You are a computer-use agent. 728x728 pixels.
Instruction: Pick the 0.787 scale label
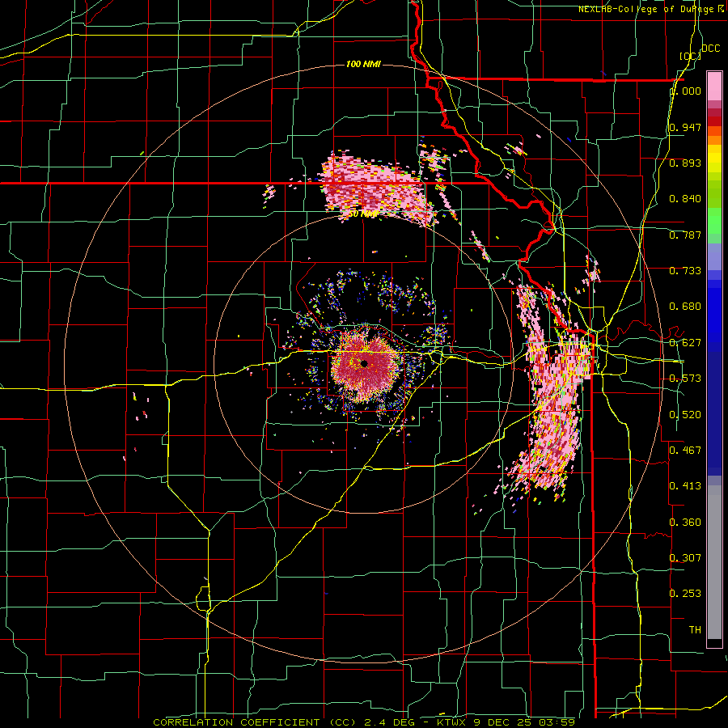pyautogui.click(x=685, y=235)
